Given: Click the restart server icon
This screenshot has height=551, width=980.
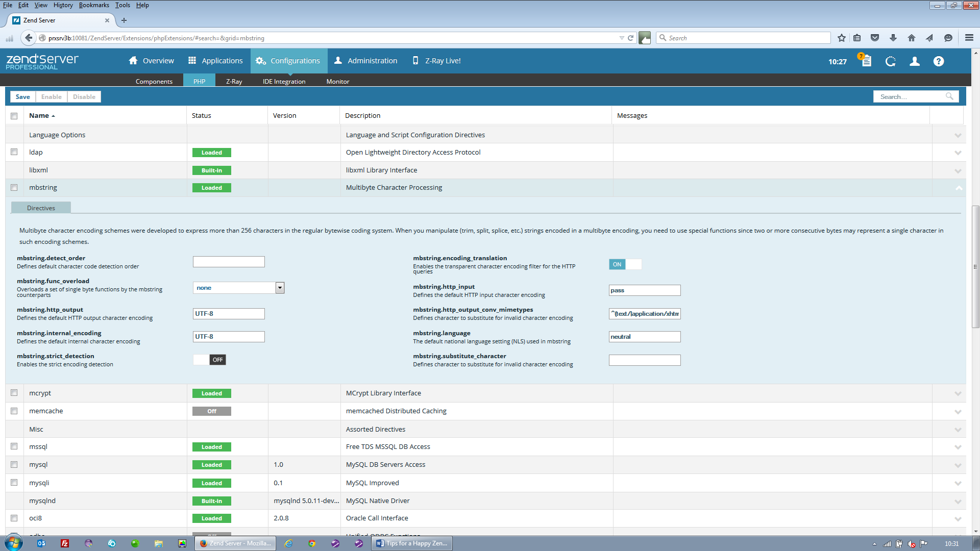Looking at the screenshot, I should tap(891, 61).
